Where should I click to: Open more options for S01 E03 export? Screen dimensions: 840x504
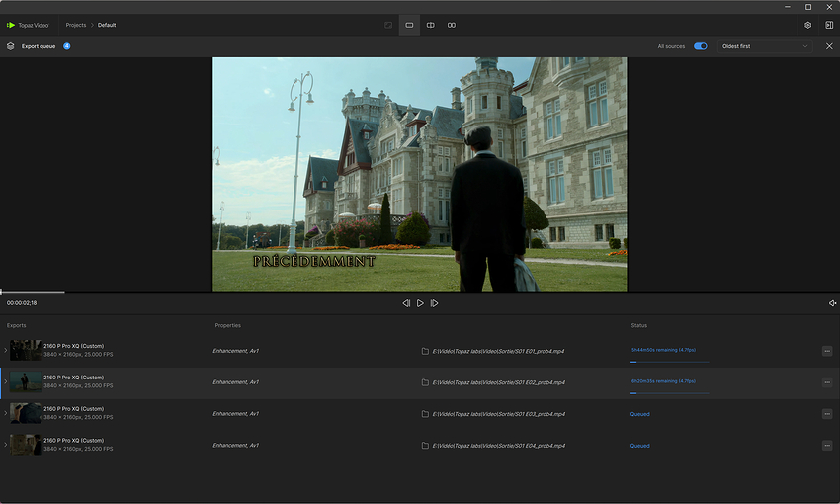(x=827, y=414)
